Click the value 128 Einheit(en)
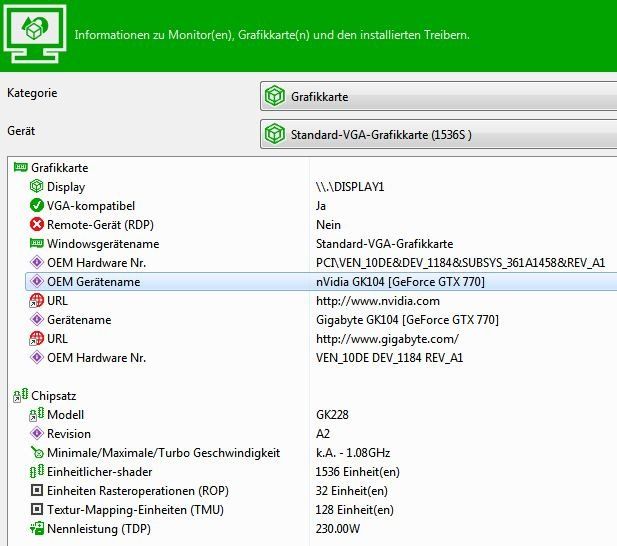Image resolution: width=617 pixels, height=546 pixels. coord(355,510)
